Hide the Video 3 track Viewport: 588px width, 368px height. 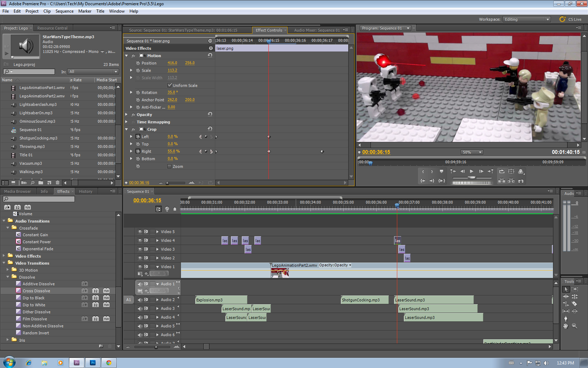[140, 249]
